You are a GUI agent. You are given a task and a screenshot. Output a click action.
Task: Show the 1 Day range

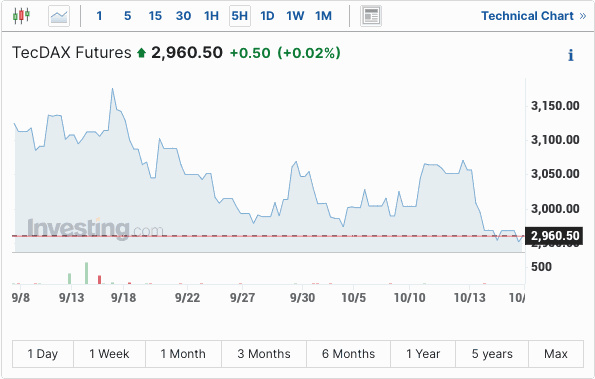43,354
